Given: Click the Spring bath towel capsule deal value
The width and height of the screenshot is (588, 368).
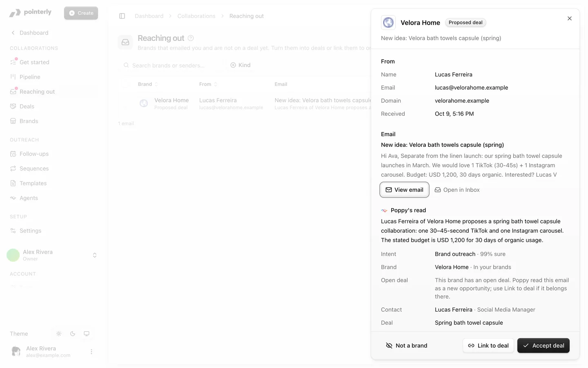Looking at the screenshot, I should pyautogui.click(x=469, y=323).
